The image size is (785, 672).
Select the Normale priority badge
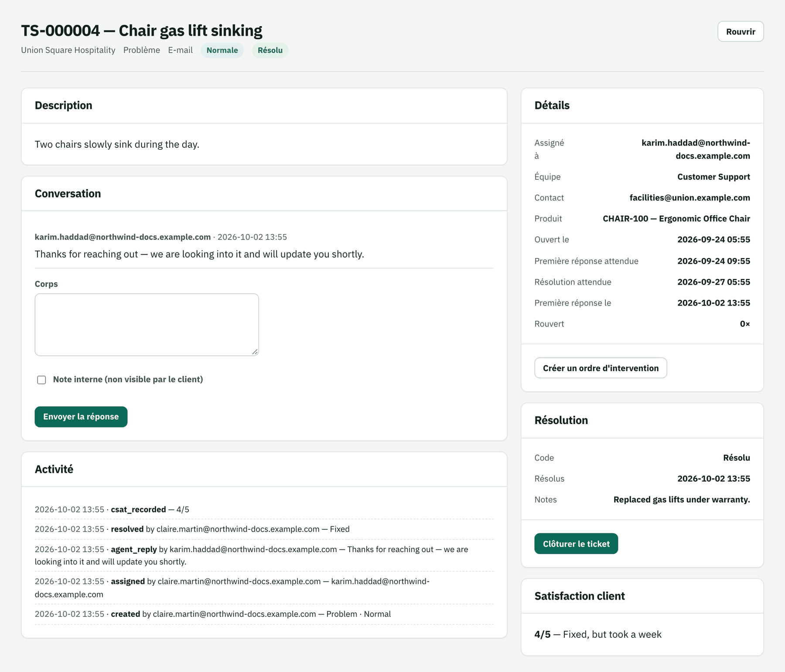(x=222, y=50)
